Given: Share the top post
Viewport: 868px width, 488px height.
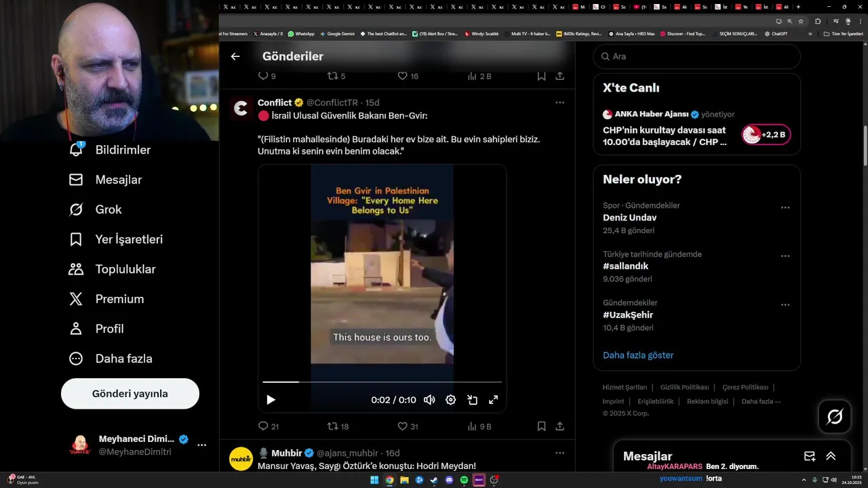Looking at the screenshot, I should click(x=559, y=76).
